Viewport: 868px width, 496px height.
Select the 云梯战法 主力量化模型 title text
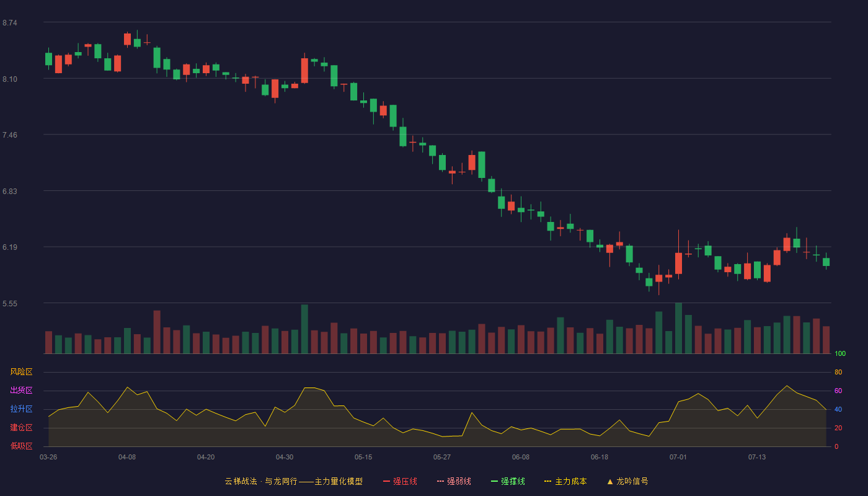(293, 481)
